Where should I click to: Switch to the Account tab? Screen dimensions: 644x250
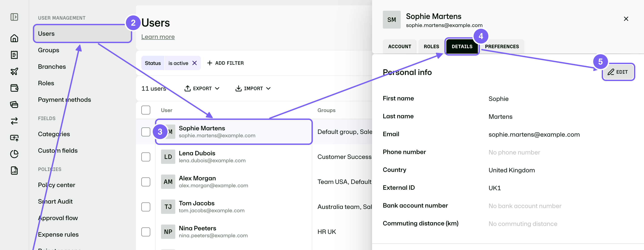[400, 46]
